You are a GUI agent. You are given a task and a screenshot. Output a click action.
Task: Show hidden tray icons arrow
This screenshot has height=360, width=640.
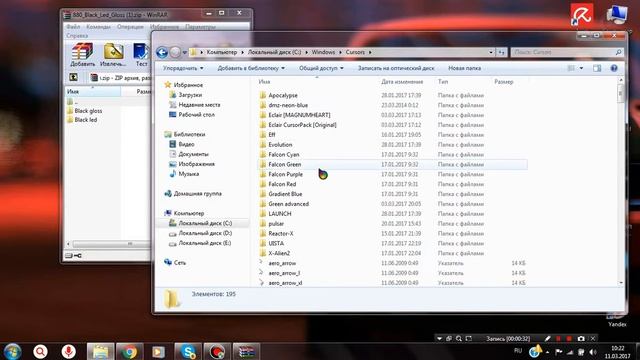(547, 352)
